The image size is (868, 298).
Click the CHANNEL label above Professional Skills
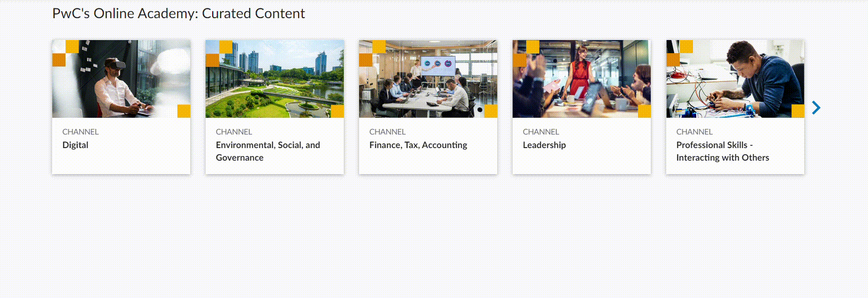tap(694, 132)
